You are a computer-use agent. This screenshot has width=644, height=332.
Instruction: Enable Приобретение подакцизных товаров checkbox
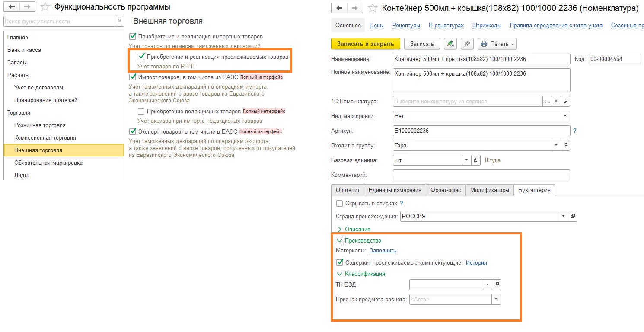click(x=141, y=112)
